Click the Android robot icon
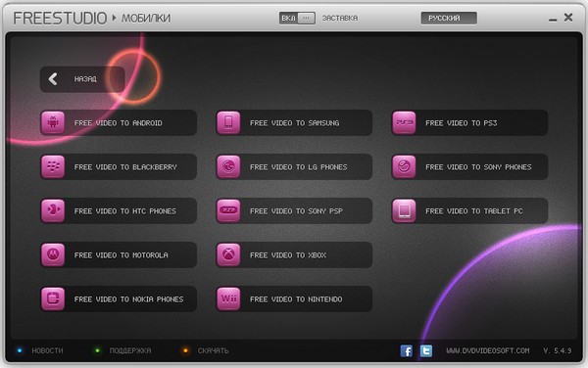588x368 pixels. [53, 122]
